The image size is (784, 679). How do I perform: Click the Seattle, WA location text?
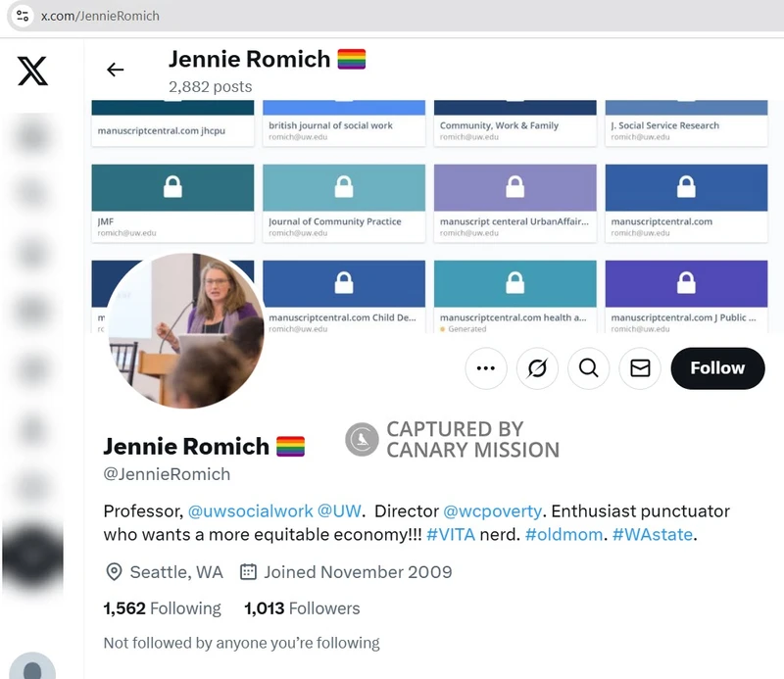(176, 572)
